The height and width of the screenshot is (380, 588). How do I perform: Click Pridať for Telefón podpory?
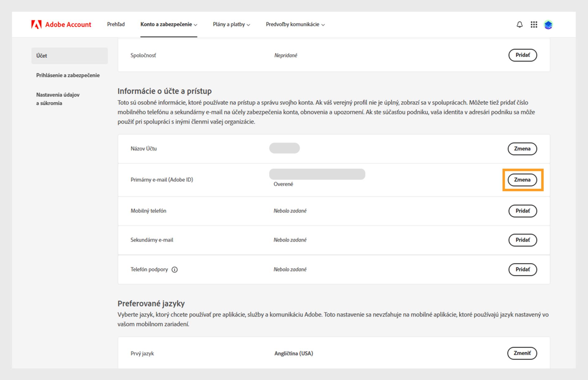click(x=522, y=269)
